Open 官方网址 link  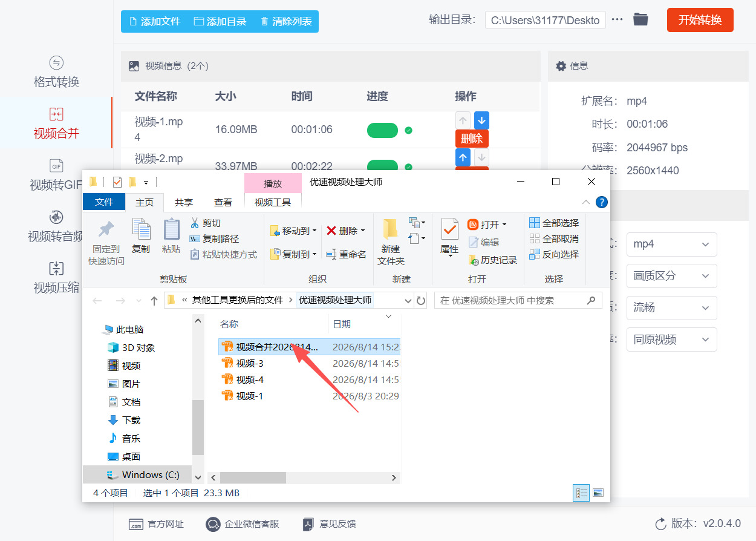157,524
